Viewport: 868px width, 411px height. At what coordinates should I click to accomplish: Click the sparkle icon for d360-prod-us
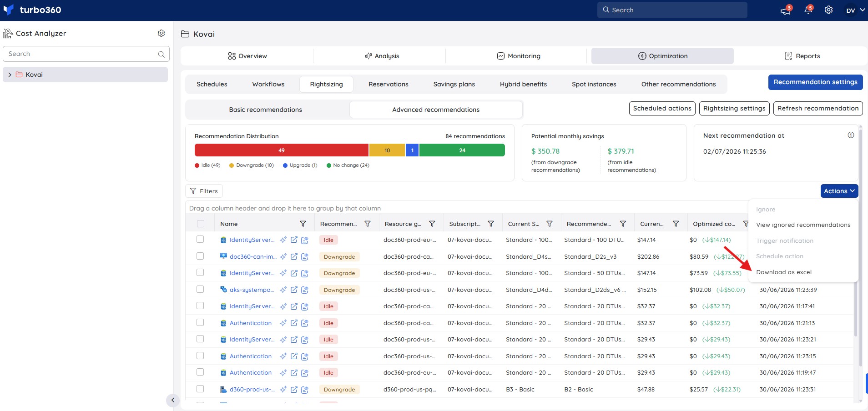point(283,389)
